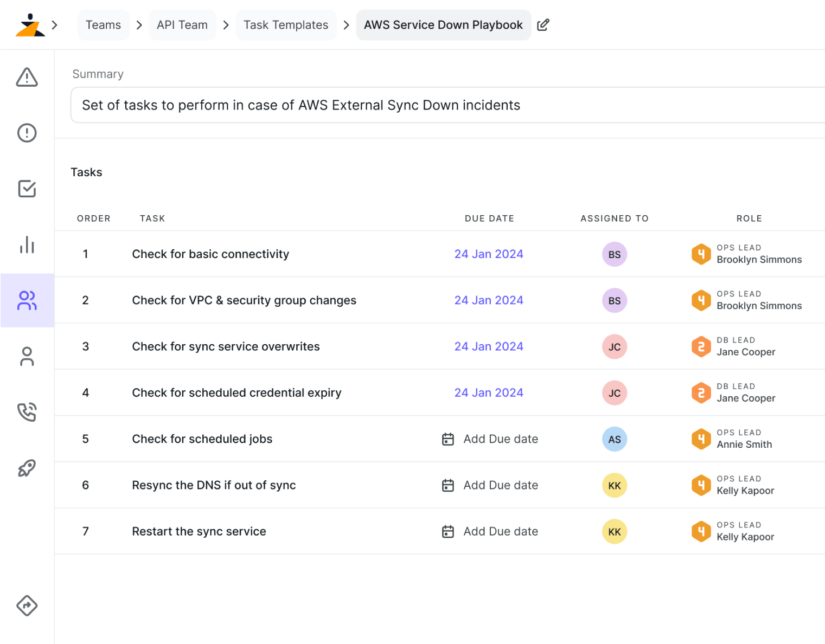Viewport: 825px width, 644px height.
Task: Open Alerts from the warning triangle icon
Action: click(x=27, y=78)
